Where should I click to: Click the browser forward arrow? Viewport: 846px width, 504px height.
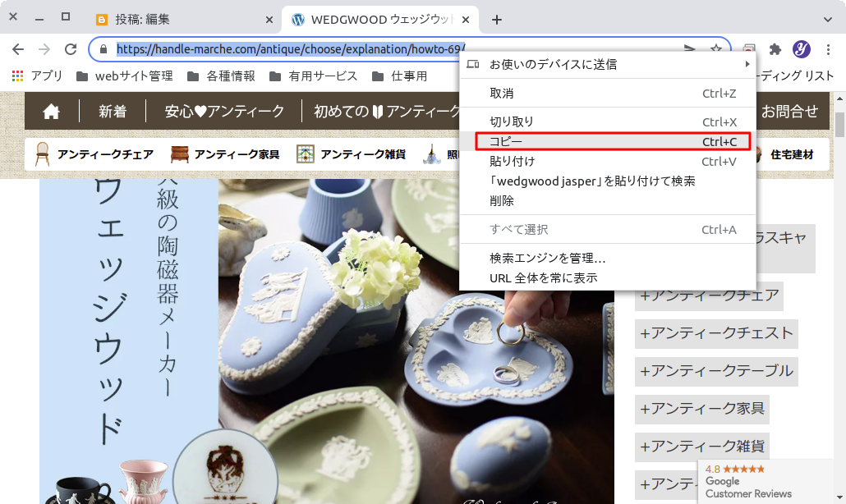(44, 49)
